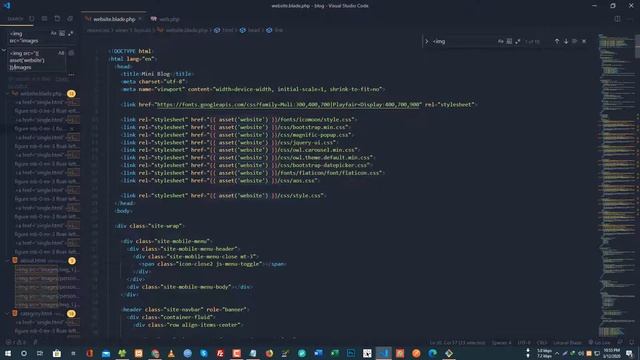Screen dimensions: 640x360
Task: Go to previous match in find widget
Action: [557, 41]
